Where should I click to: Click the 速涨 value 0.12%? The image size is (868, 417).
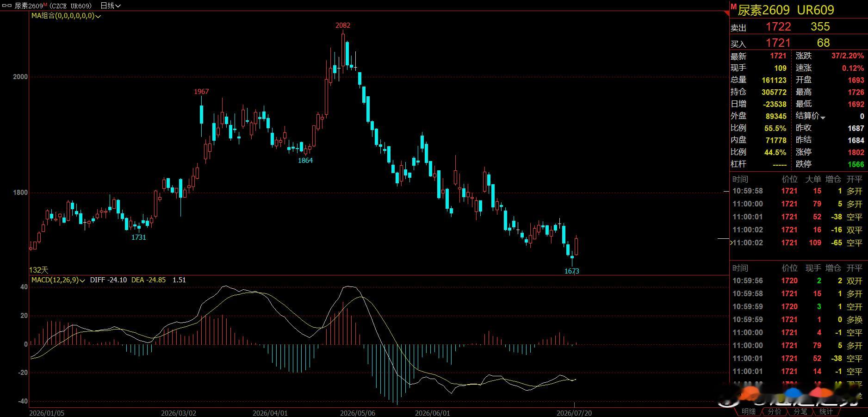coord(853,68)
